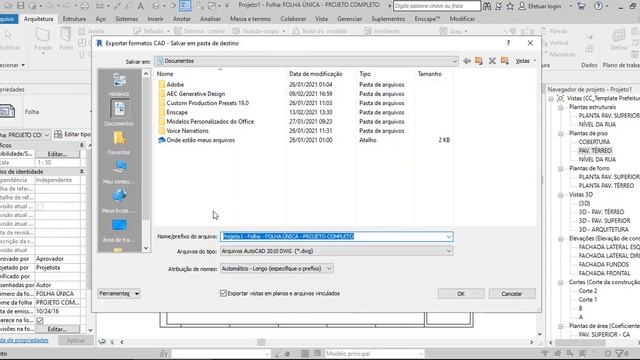Open the Revit help icon in title bar
Viewport: 640px width, 360px height.
(598, 6)
